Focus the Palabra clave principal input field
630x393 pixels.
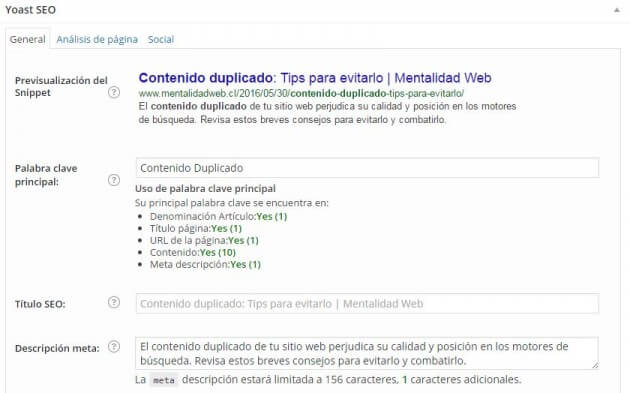pos(367,168)
